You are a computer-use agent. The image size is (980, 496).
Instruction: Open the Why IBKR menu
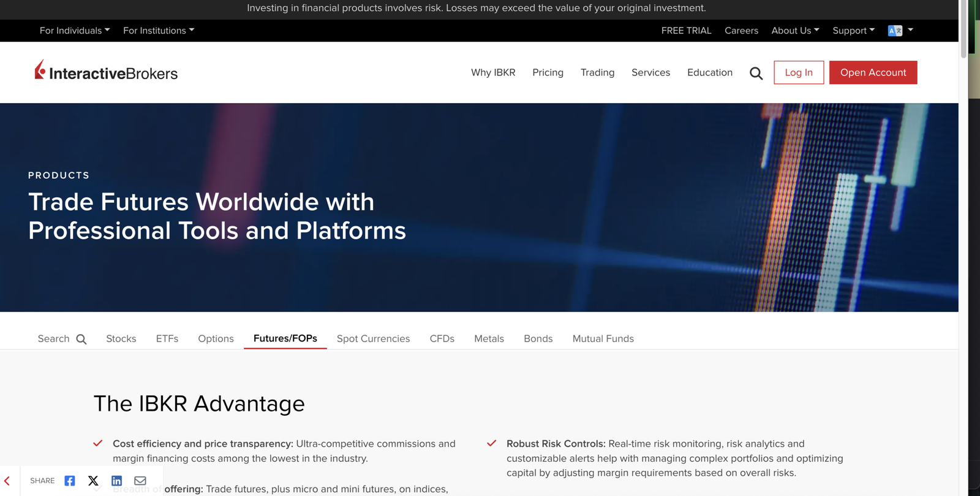tap(493, 72)
